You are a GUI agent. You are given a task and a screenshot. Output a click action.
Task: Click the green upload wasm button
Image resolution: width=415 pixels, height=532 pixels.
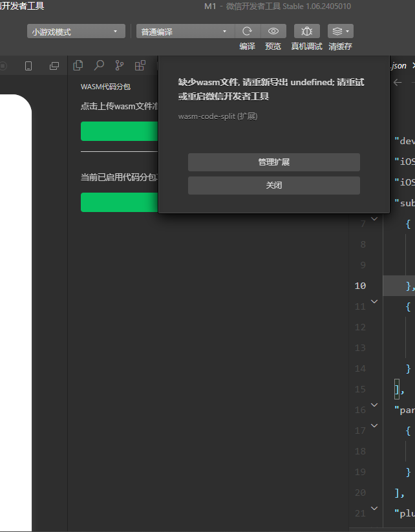tap(120, 131)
